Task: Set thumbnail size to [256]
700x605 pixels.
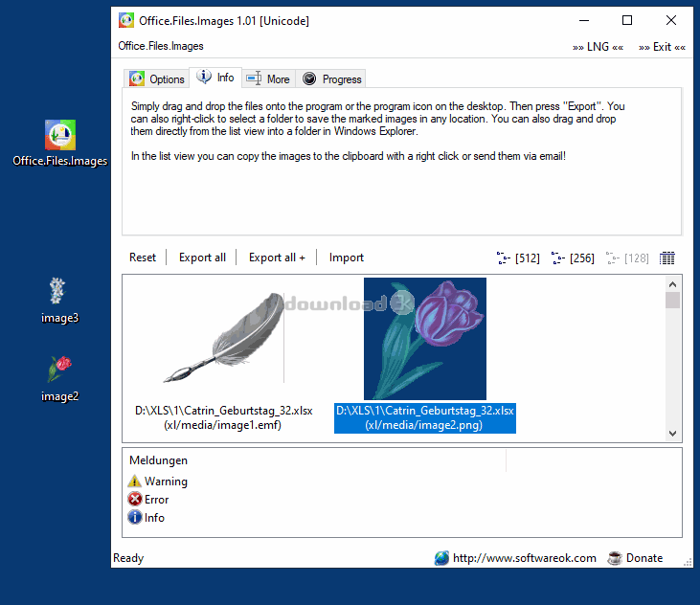Action: (574, 258)
